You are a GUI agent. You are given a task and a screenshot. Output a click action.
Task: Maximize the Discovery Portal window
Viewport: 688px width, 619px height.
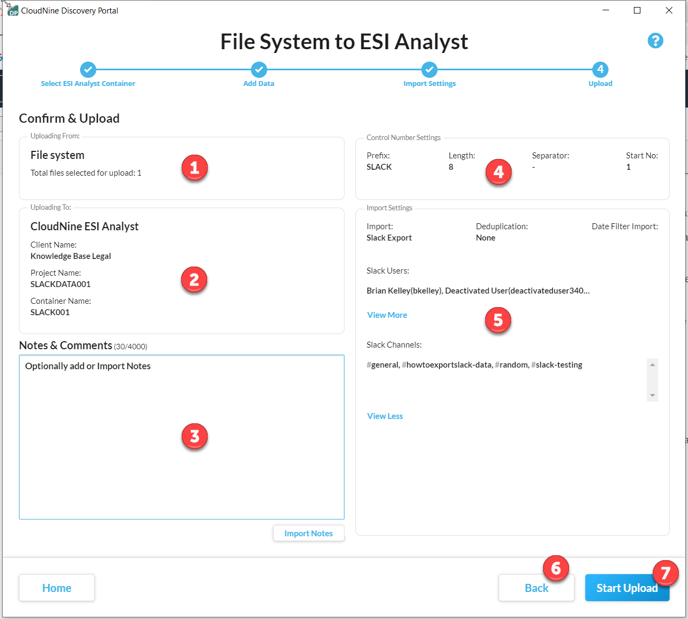pos(637,11)
